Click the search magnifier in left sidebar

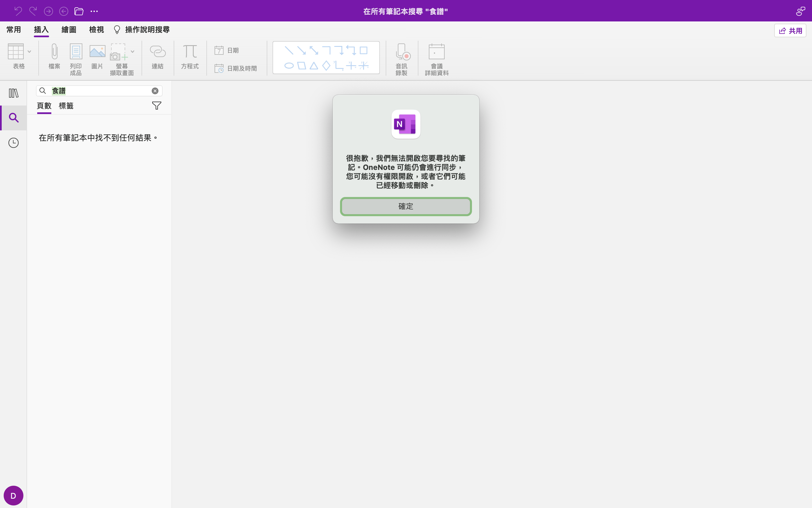[x=14, y=118]
